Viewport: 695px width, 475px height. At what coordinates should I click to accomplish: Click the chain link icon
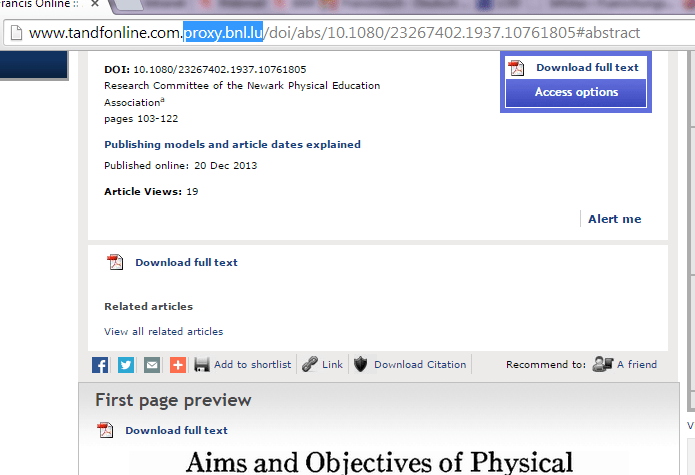310,365
